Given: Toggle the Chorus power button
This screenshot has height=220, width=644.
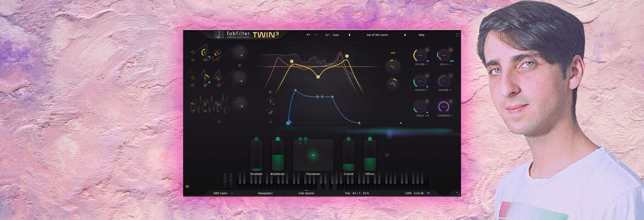Looking at the screenshot, I should (x=427, y=75).
